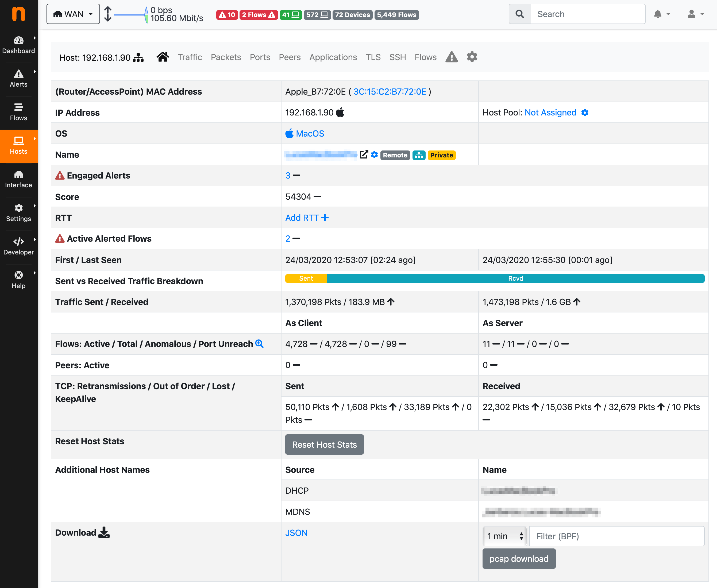Click the 2 Flows alert badge
This screenshot has height=588, width=717.
[258, 15]
